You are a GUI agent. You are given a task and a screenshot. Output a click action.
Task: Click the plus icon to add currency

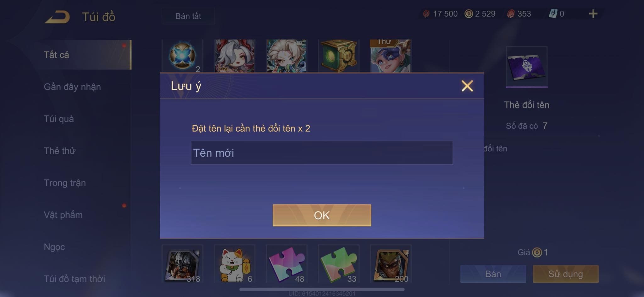tap(593, 13)
